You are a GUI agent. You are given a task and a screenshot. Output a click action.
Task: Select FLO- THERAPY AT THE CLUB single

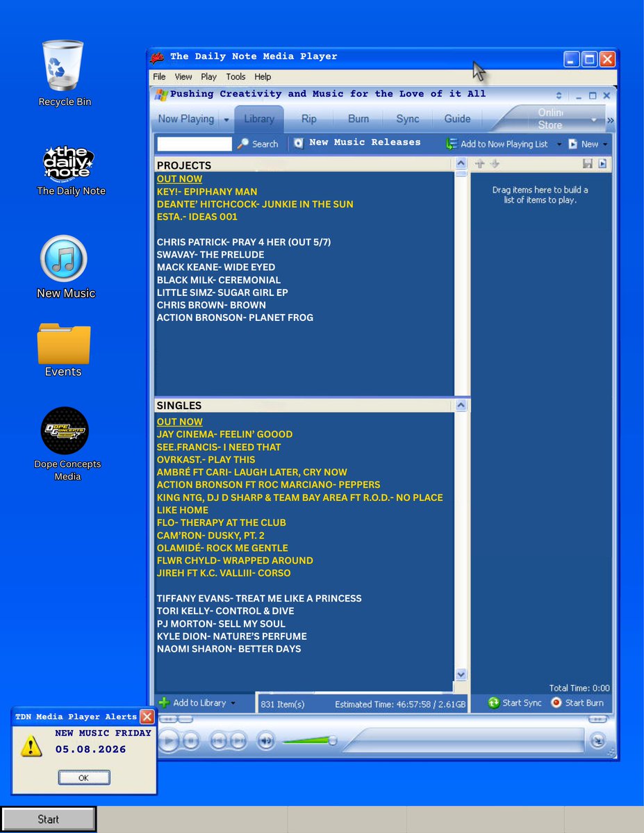222,522
